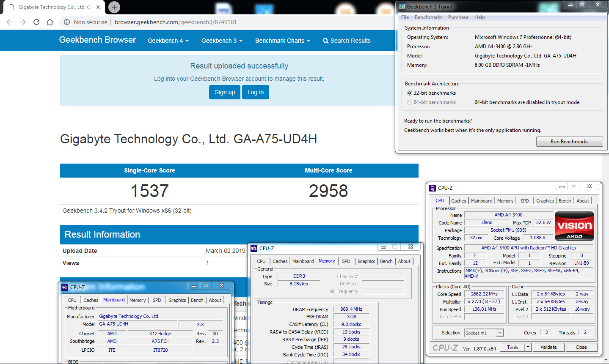Click the CPU-Z Memory window title icon
609x364 pixels.
254,249
